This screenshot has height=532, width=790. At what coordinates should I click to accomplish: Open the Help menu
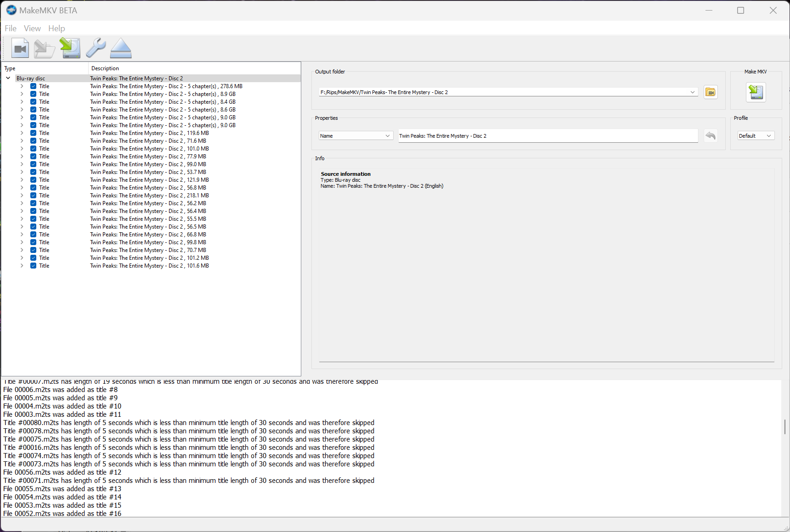[56, 28]
